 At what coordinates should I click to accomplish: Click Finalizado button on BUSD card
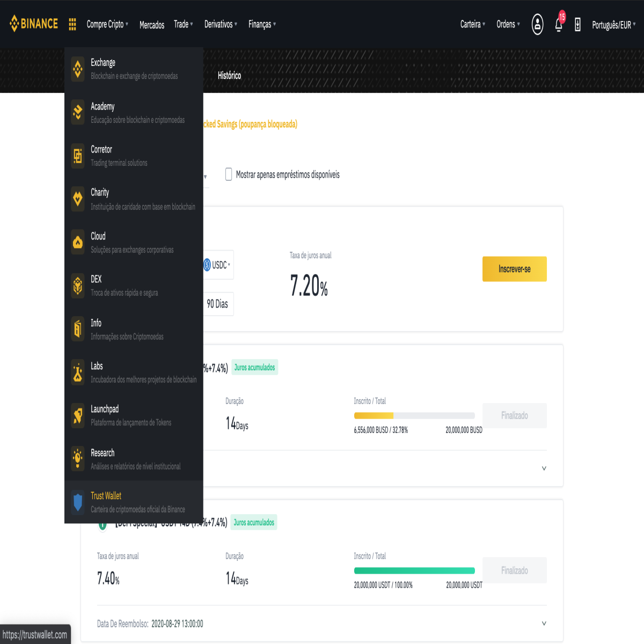click(514, 415)
